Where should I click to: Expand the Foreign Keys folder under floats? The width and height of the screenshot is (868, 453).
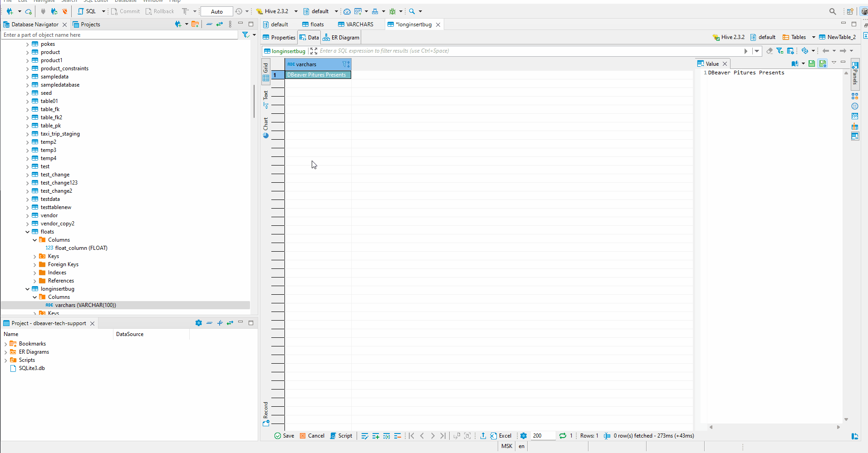[x=34, y=265]
